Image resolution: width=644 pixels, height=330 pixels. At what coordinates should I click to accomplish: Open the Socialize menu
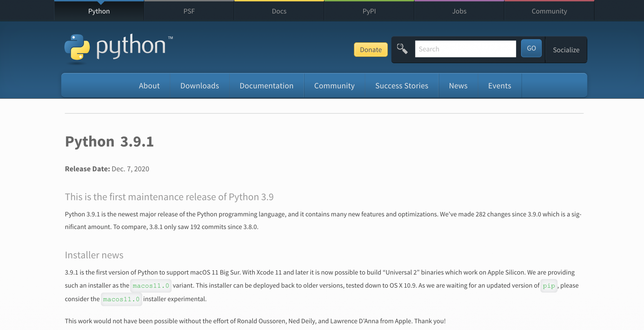(566, 50)
